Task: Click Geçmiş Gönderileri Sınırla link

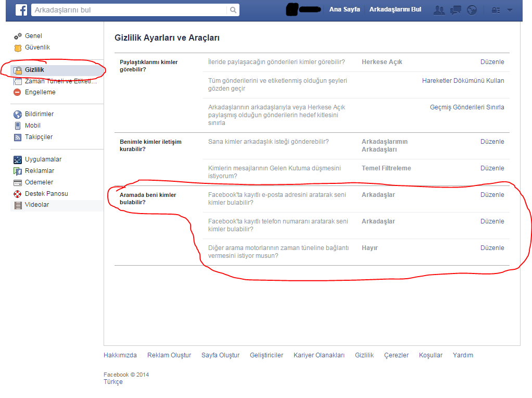Action: click(467, 107)
